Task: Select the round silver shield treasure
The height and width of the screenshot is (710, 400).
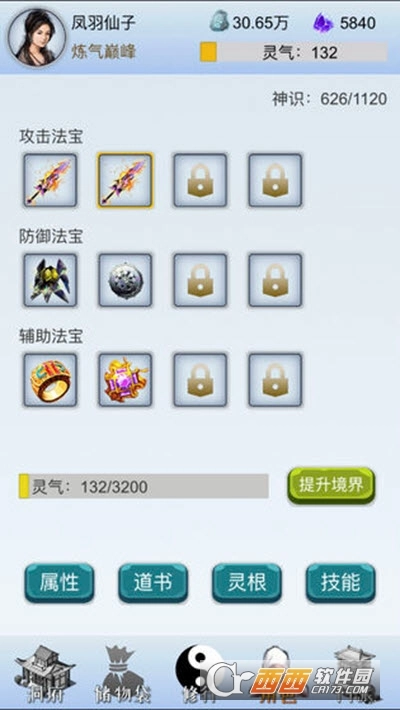Action: (125, 280)
